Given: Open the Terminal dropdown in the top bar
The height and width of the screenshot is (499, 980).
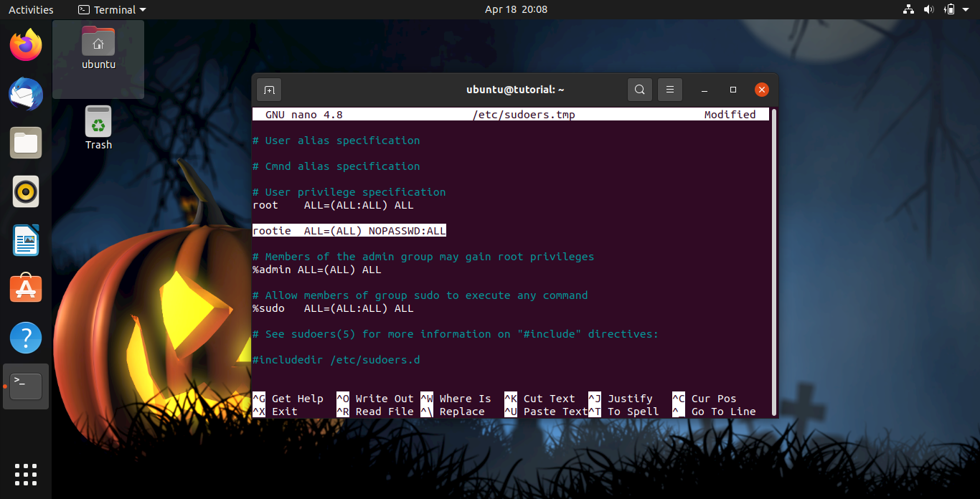Looking at the screenshot, I should (111, 9).
